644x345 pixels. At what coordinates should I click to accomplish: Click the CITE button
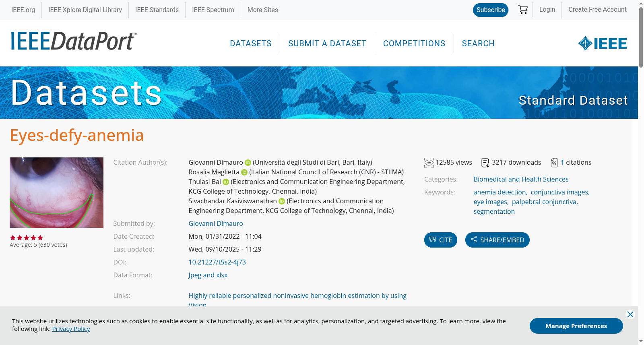click(441, 240)
